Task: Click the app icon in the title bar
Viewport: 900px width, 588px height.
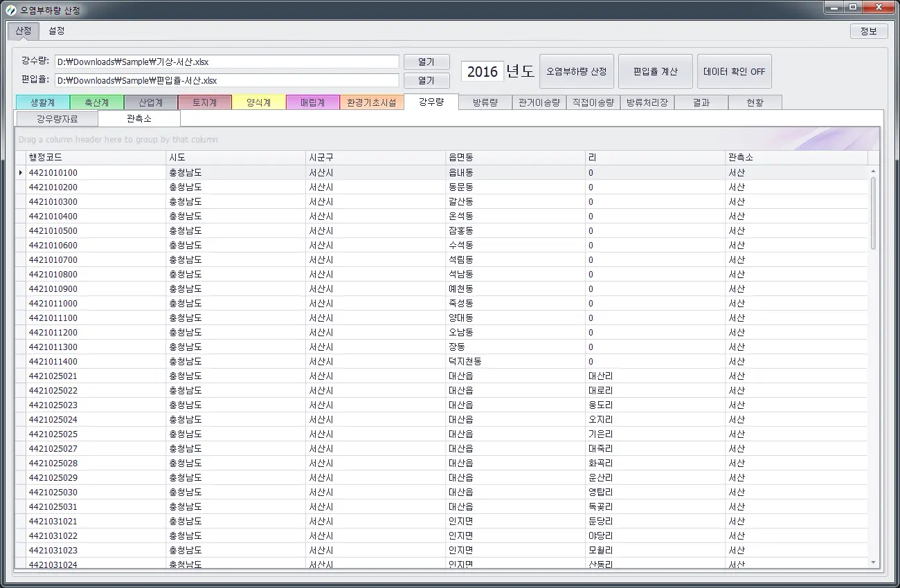Action: pos(10,10)
